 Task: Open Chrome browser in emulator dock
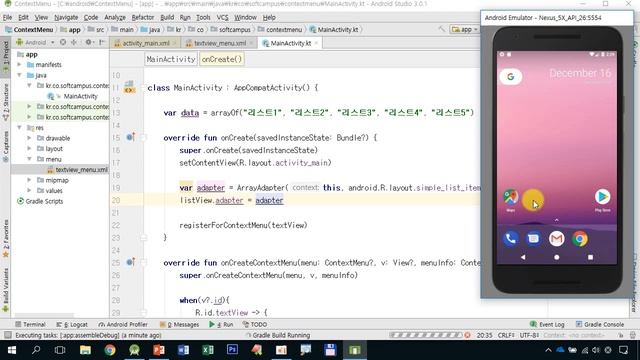click(580, 238)
